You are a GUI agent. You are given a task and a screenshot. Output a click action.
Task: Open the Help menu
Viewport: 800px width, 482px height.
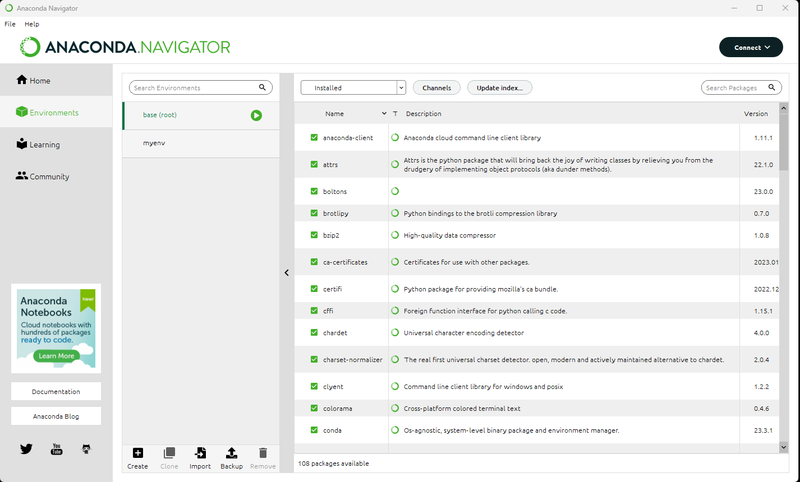point(32,24)
